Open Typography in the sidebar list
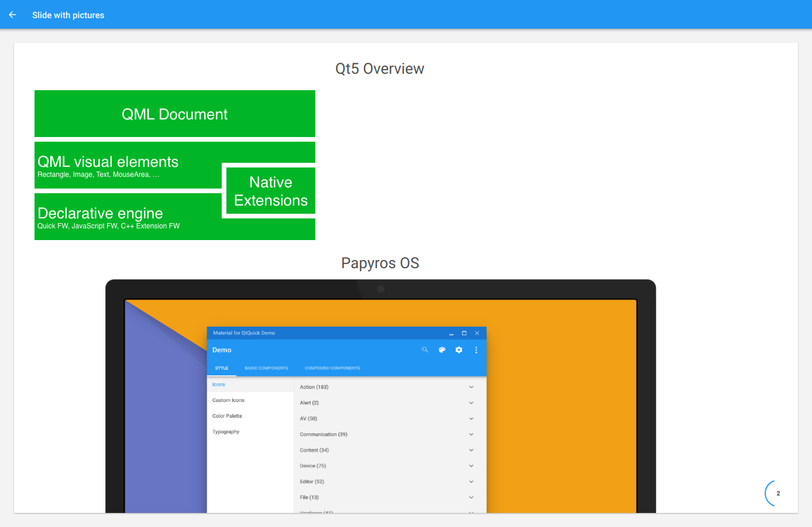 (x=226, y=432)
